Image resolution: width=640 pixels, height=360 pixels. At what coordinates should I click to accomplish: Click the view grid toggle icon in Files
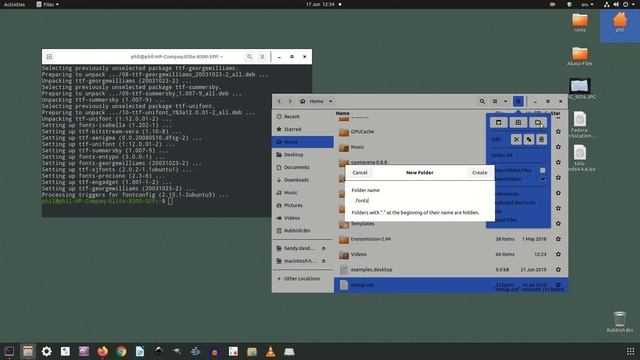point(495,101)
